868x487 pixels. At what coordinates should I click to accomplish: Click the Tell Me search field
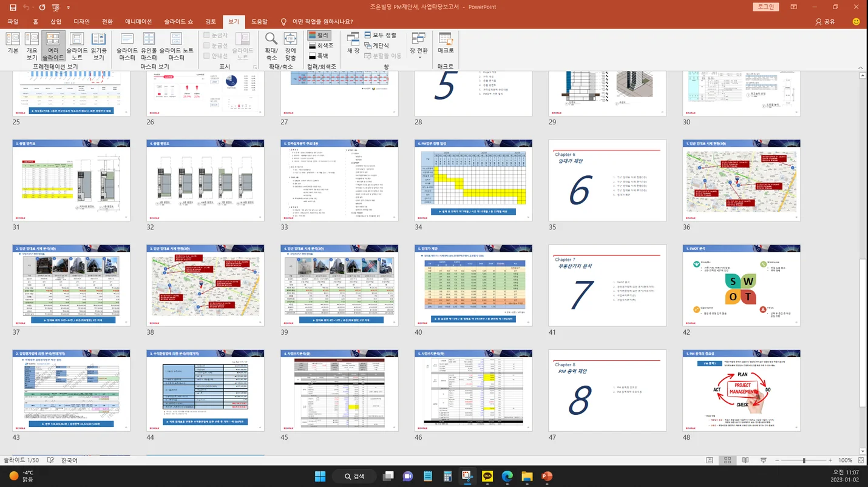[x=322, y=21]
